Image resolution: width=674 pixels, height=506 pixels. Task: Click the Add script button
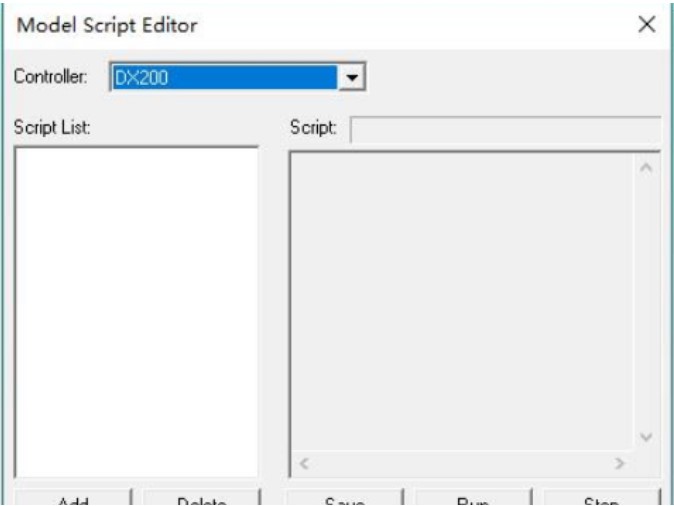tap(73, 498)
